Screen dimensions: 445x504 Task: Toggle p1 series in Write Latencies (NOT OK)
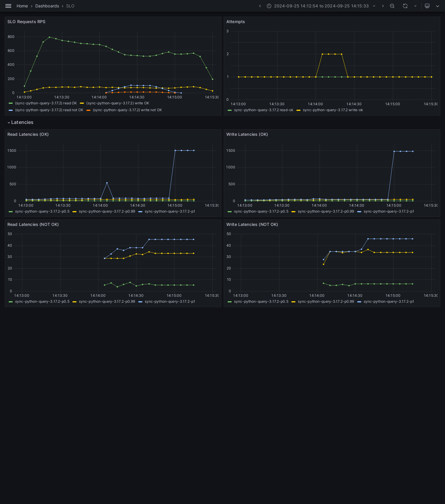click(389, 302)
